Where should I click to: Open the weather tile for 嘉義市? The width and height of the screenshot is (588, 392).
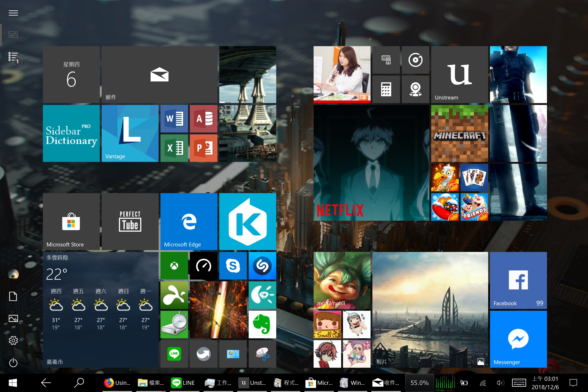[100, 310]
